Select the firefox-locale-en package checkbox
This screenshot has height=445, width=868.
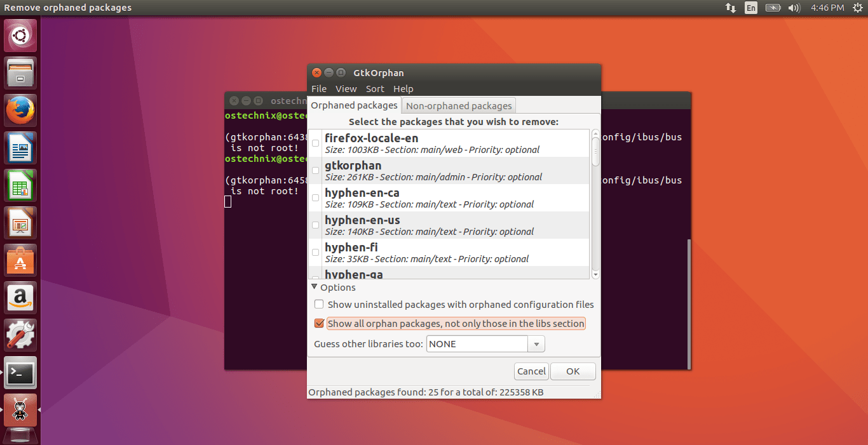315,143
